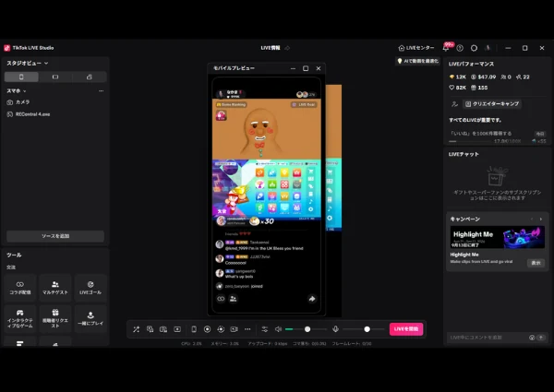Close the モバイルプレビュー window

tap(319, 68)
